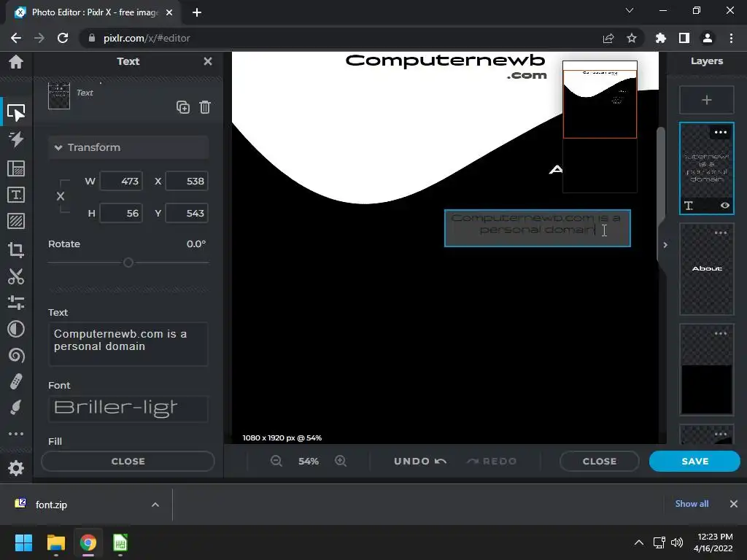Select the Cutout scissors tool

16,276
